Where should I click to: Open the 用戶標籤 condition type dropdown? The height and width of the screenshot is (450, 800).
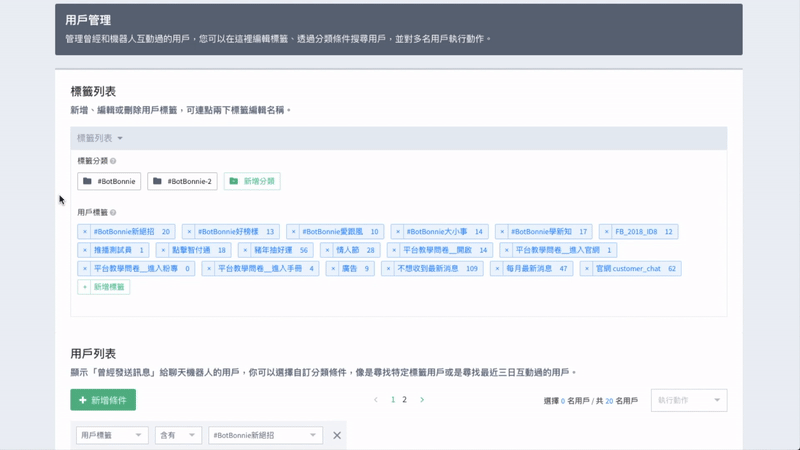pyautogui.click(x=112, y=435)
